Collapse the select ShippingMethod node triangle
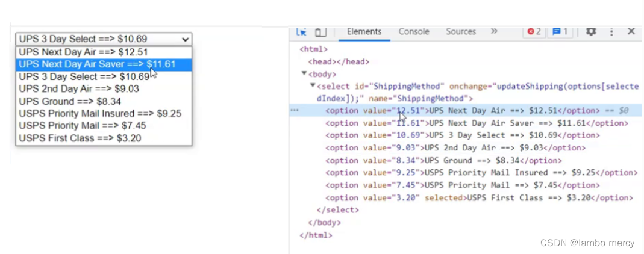 click(x=313, y=85)
